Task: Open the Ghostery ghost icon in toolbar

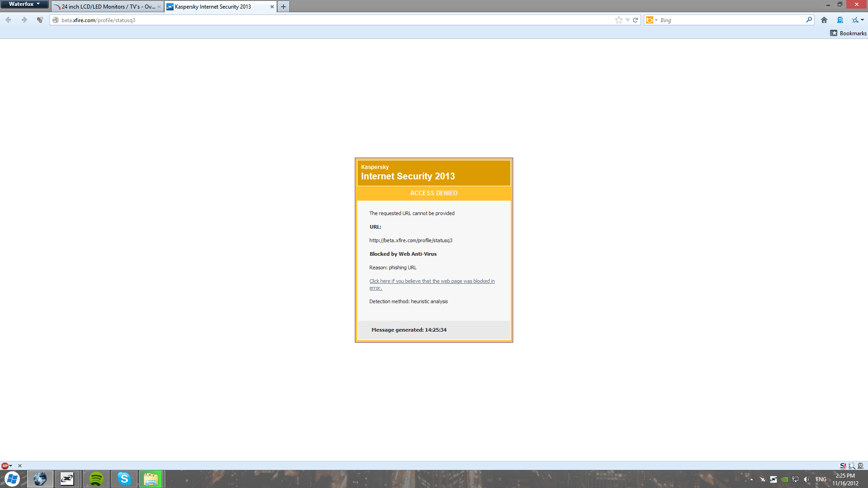Action: [x=840, y=20]
